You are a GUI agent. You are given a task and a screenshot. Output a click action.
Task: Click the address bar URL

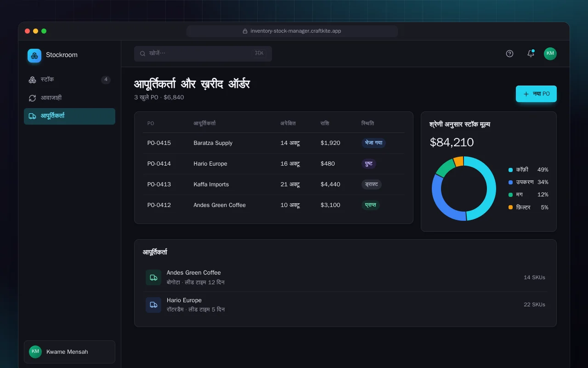tap(296, 31)
